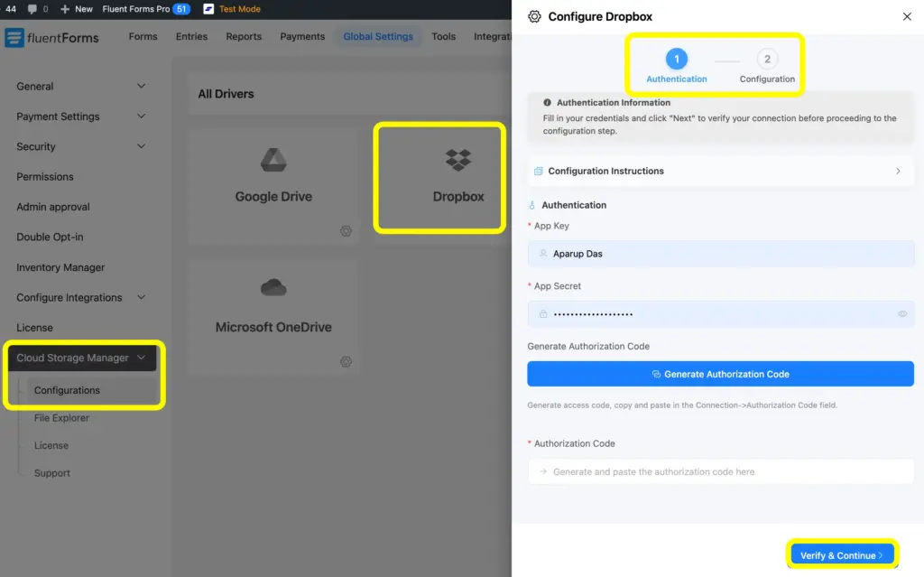
Task: Open Double Opt-in settings
Action: coord(50,237)
